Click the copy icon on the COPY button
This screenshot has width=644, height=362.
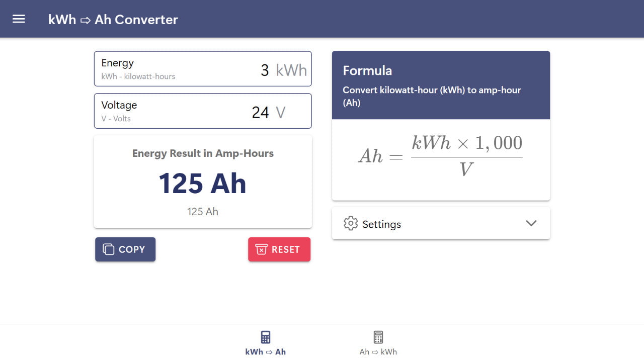coord(108,249)
